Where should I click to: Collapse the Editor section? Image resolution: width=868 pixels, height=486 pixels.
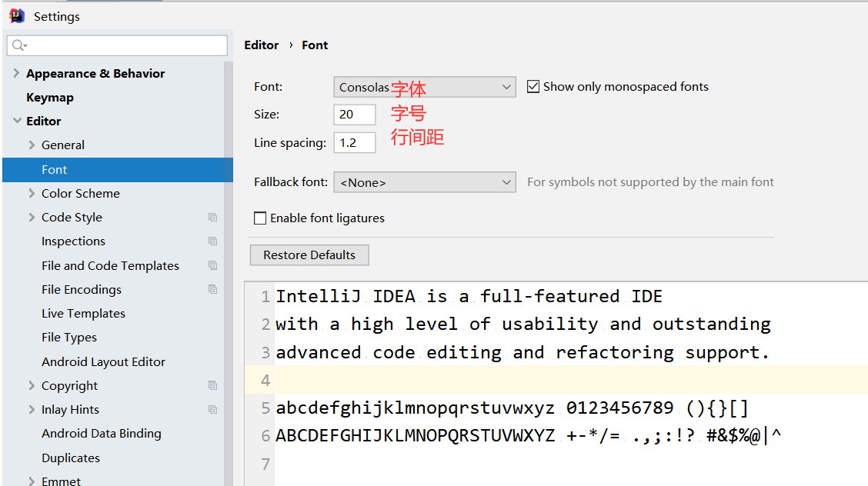(x=17, y=121)
